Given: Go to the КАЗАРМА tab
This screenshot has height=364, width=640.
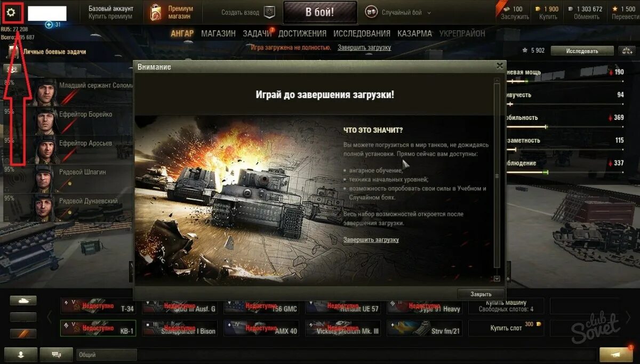Looking at the screenshot, I should coord(414,34).
